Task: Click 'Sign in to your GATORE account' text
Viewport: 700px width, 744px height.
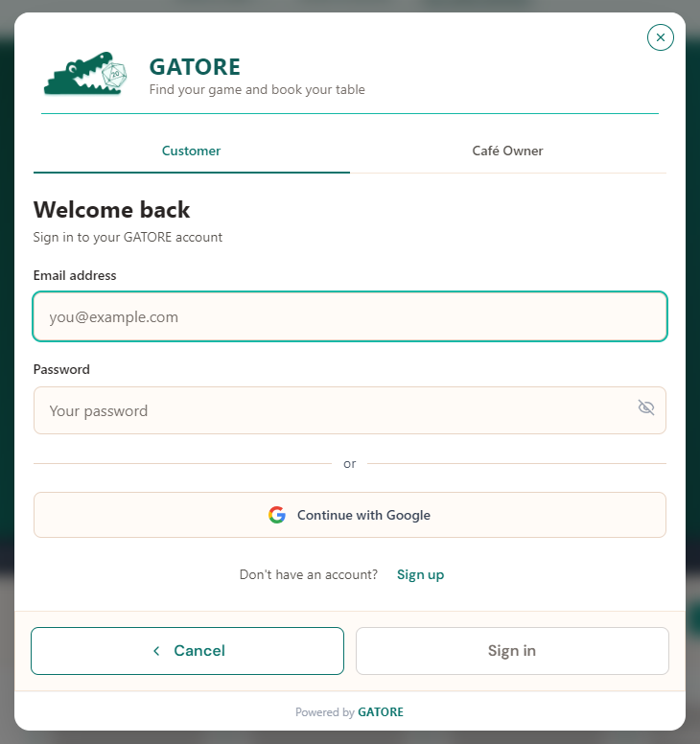Action: [x=128, y=237]
